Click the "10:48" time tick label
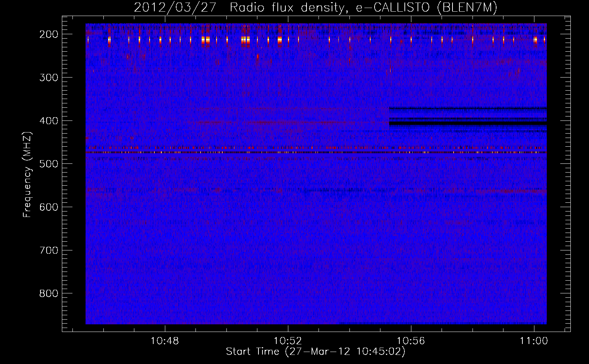This screenshot has width=589, height=364. [165, 341]
